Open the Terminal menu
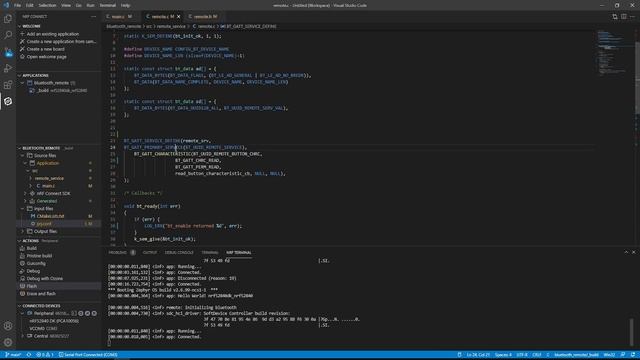The image size is (640, 360). 107,5
